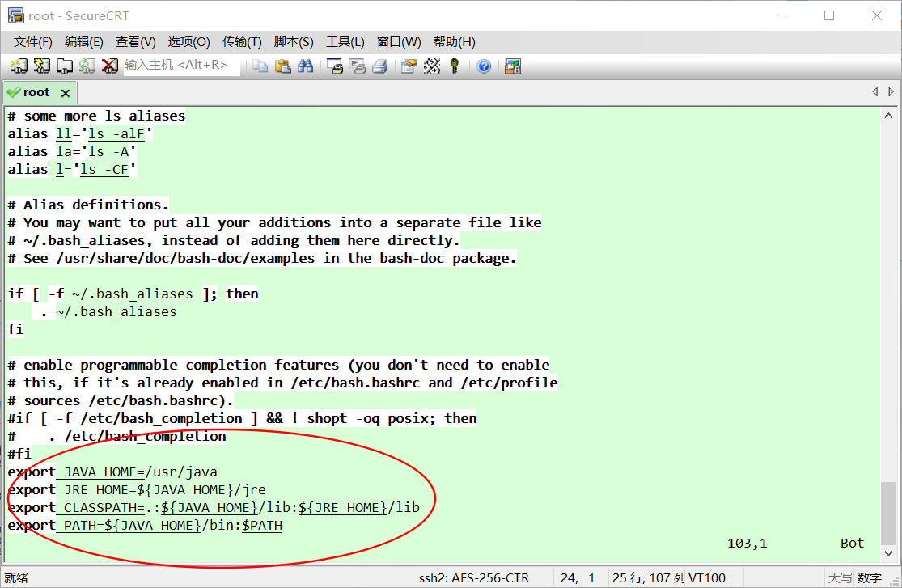
Task: Click the 'export CLASSPATH' line
Action: pyautogui.click(x=214, y=508)
